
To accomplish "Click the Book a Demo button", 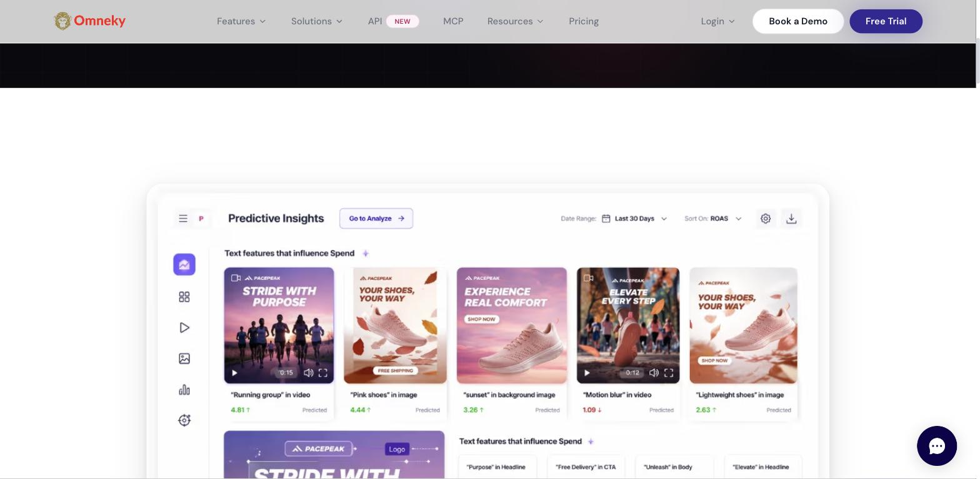I will [x=798, y=21].
